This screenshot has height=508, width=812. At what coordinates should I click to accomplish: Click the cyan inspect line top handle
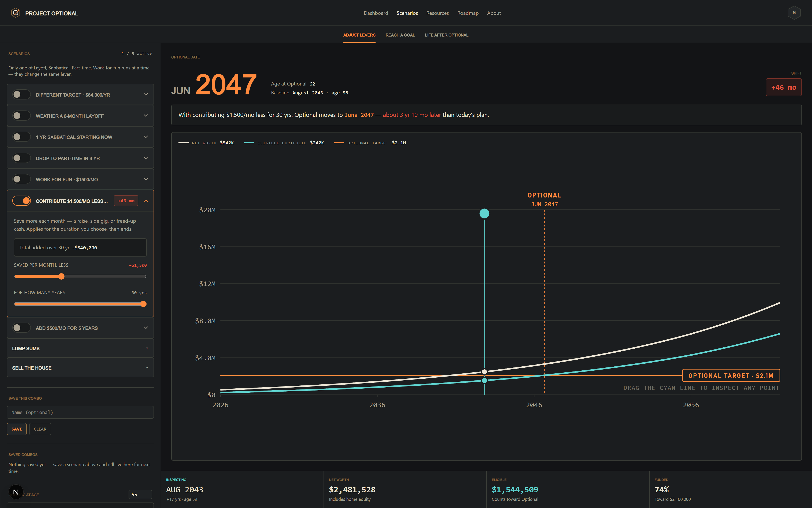[484, 213]
